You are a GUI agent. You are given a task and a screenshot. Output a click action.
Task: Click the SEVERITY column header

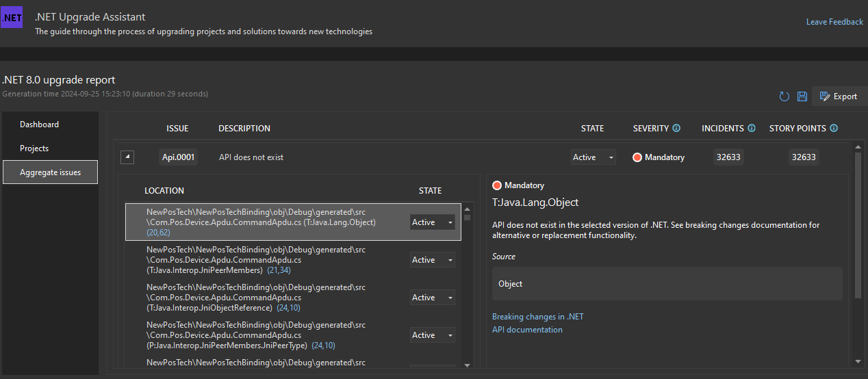click(x=651, y=129)
